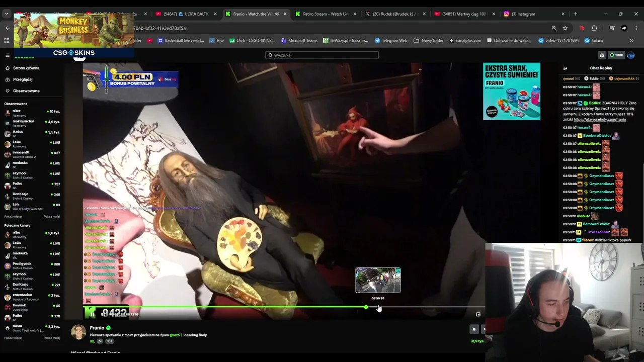Image resolution: width=644 pixels, height=362 pixels.
Task: Click the Franio ice cream ad banner
Action: (512, 91)
